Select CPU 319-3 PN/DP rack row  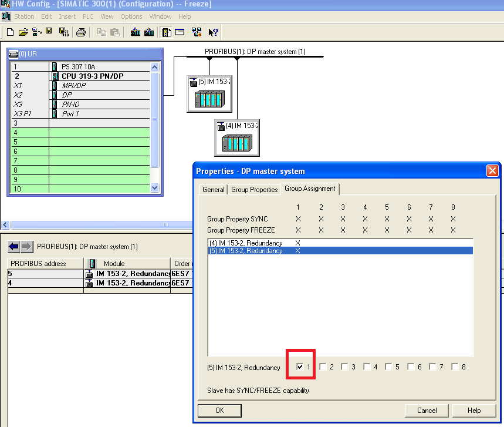[x=81, y=76]
